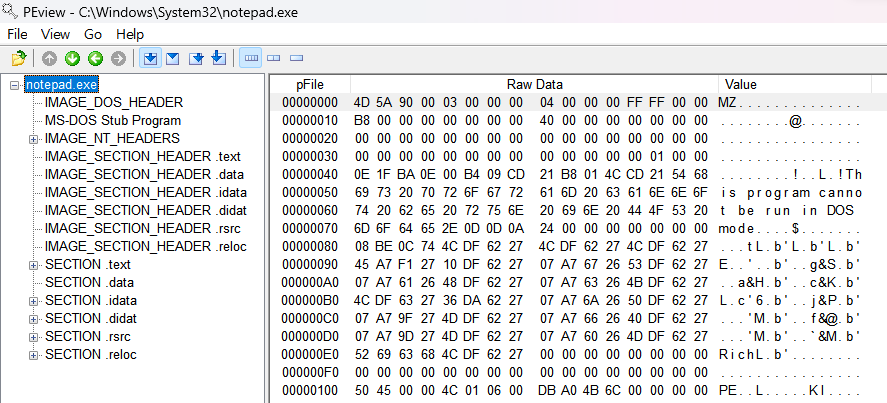Click the 'RichL.b'' value text
887x403 pixels.
point(755,355)
